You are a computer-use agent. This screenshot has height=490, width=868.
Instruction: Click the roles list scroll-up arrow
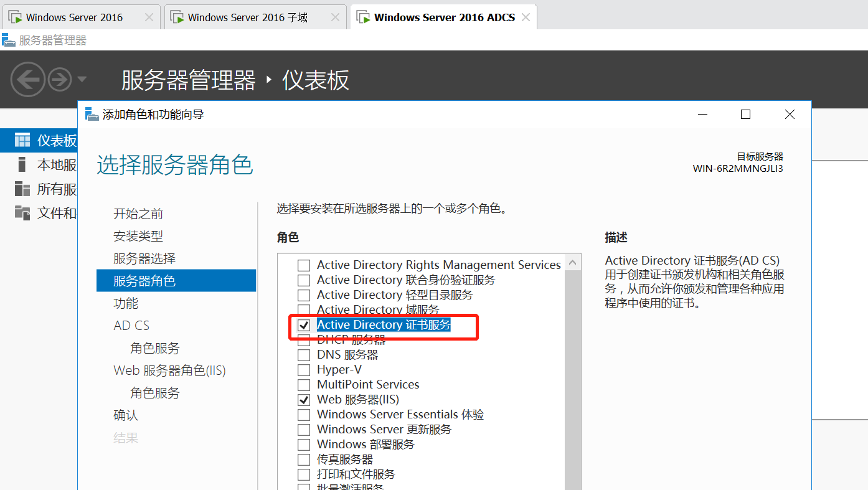[573, 263]
